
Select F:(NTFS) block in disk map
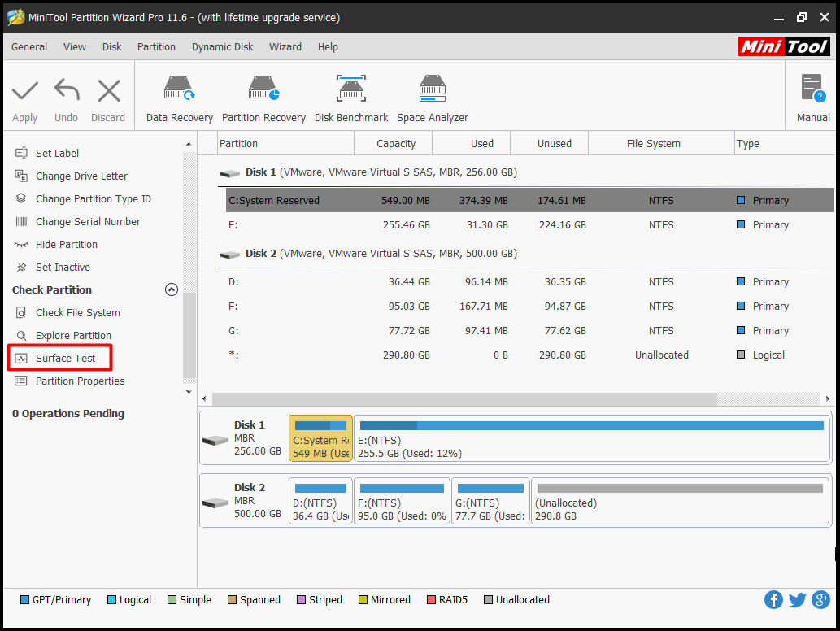click(402, 501)
